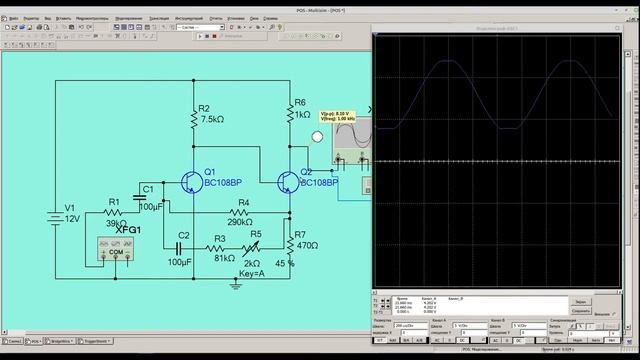Set Channel B coupling to DC
The height and width of the screenshot is (360, 640).
(518, 340)
